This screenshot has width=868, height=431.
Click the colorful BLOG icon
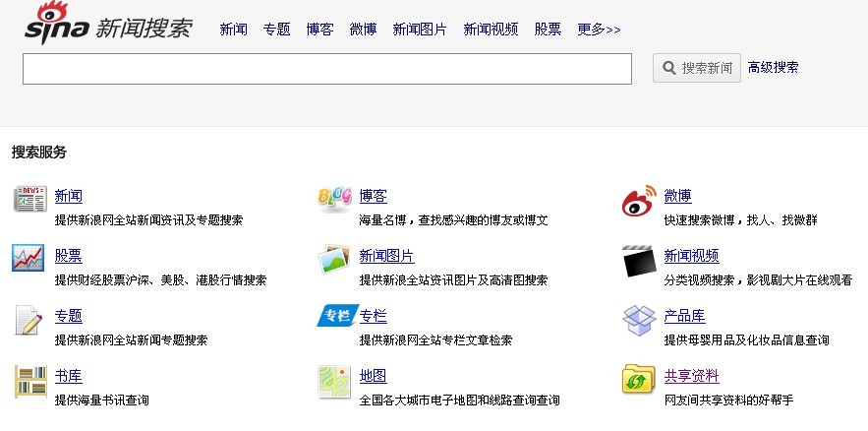click(334, 198)
